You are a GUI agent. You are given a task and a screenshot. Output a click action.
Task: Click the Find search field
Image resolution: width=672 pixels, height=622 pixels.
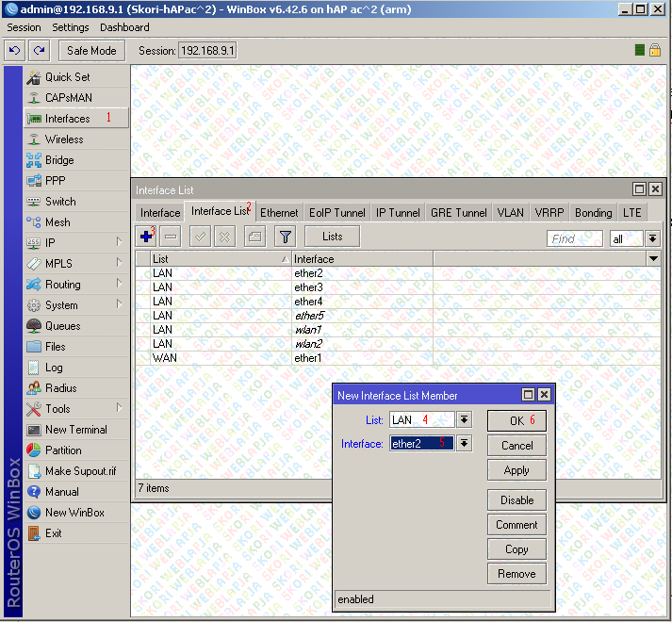click(574, 239)
